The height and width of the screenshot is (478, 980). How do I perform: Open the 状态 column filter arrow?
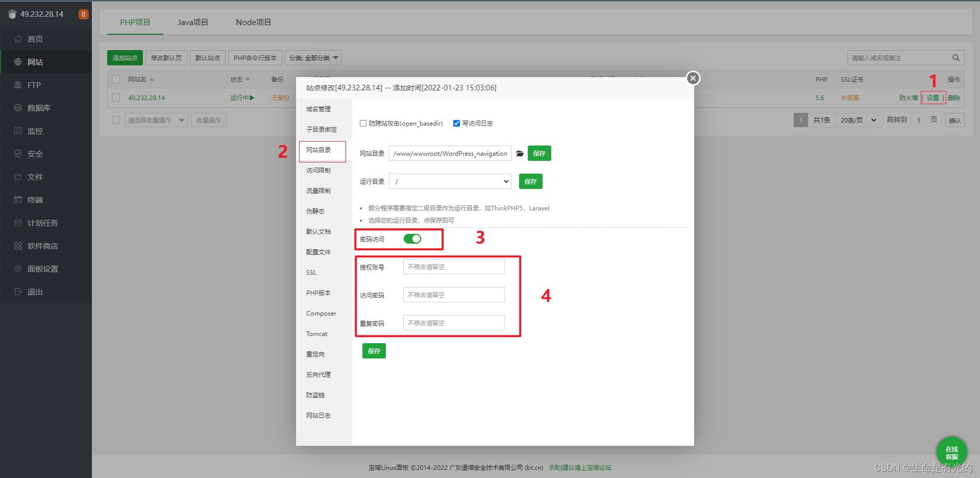[x=248, y=79]
